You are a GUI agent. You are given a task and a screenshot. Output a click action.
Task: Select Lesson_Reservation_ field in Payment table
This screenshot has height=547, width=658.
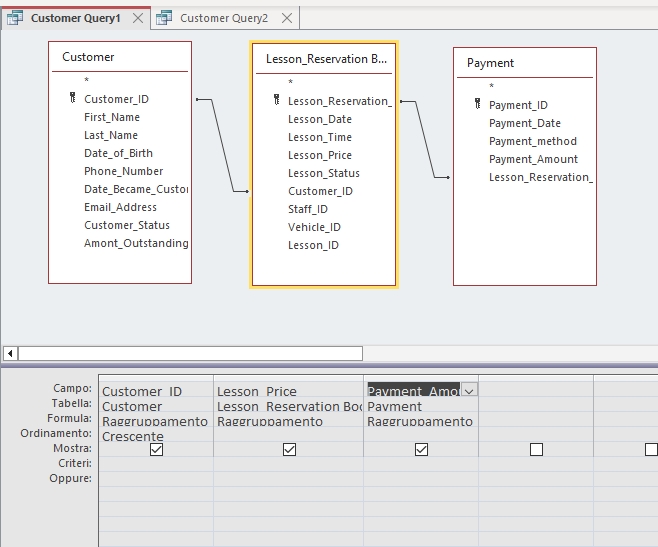[x=541, y=177]
